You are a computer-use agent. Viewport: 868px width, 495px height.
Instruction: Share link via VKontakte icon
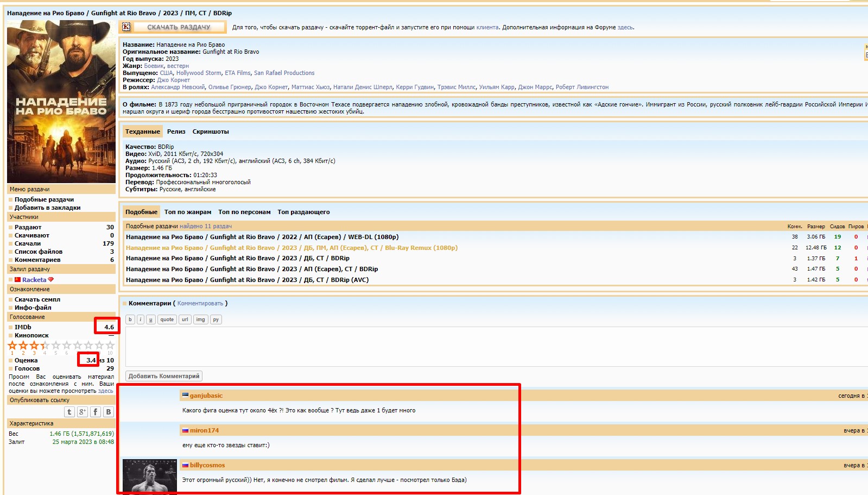pos(109,412)
